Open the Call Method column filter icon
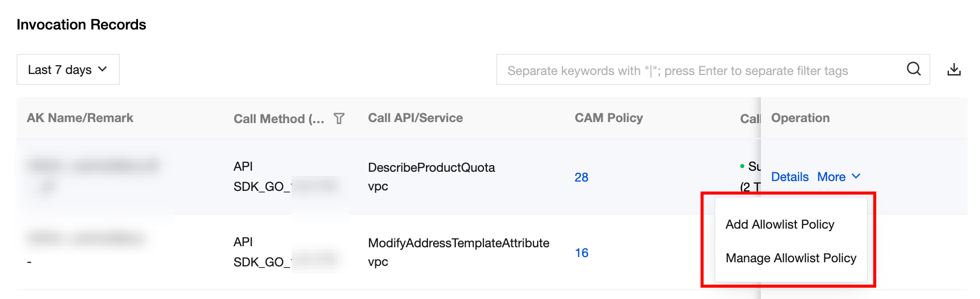Image resolution: width=980 pixels, height=299 pixels. (x=339, y=118)
